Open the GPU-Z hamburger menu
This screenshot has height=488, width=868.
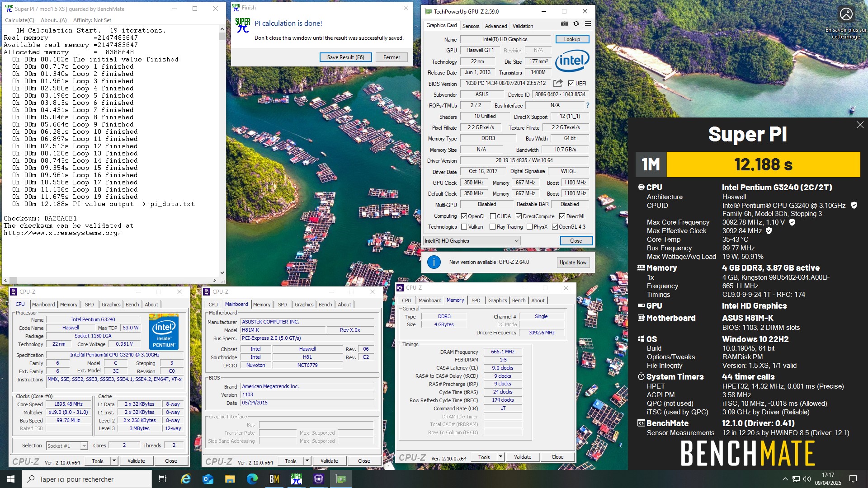588,24
